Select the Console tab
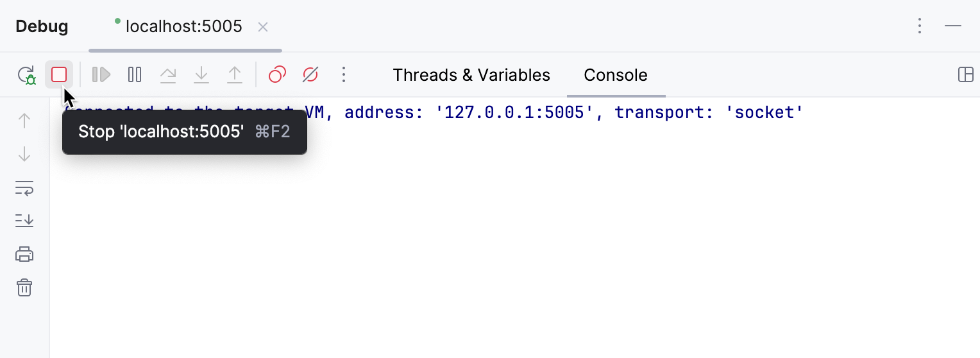This screenshot has height=358, width=980. point(616,75)
